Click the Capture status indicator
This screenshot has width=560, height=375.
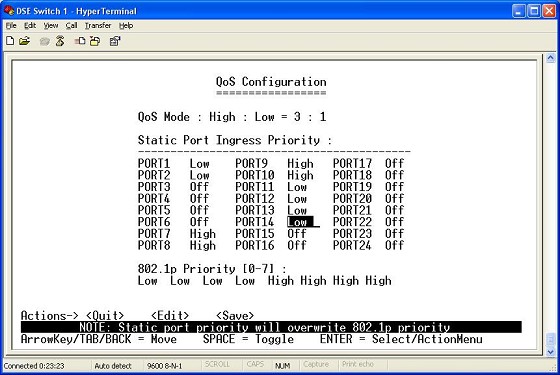(x=316, y=364)
